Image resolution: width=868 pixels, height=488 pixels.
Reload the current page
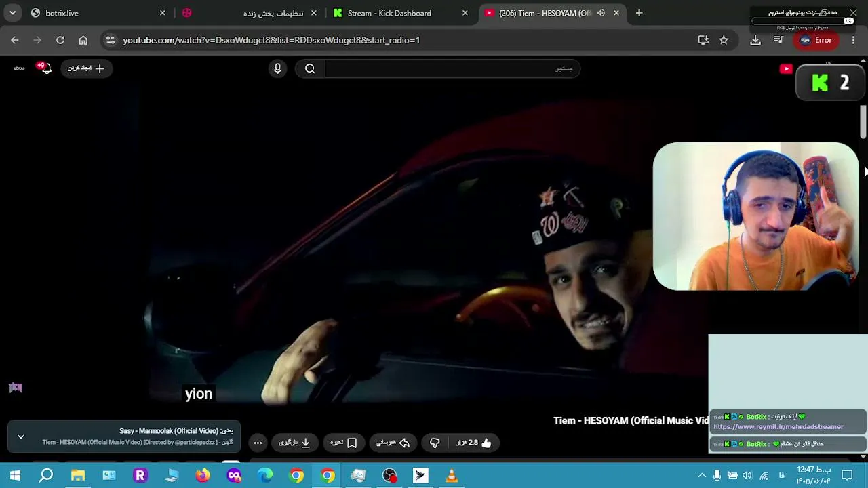60,40
